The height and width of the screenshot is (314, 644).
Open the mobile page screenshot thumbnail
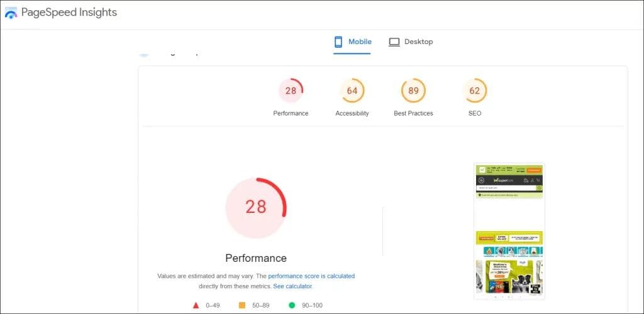(509, 231)
